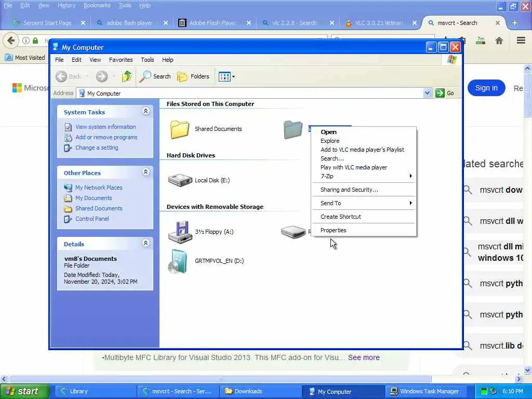The height and width of the screenshot is (399, 532).
Task: Expand the 7-Zip submenu
Action: 364,176
